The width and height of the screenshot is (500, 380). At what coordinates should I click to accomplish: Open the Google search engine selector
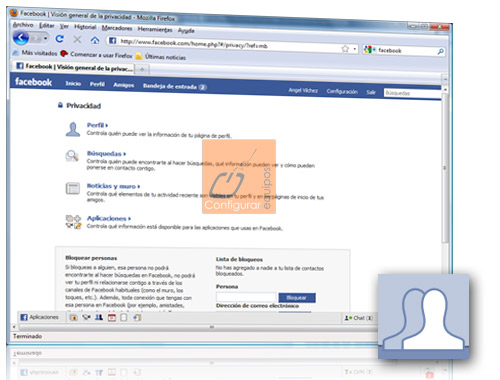[x=369, y=50]
